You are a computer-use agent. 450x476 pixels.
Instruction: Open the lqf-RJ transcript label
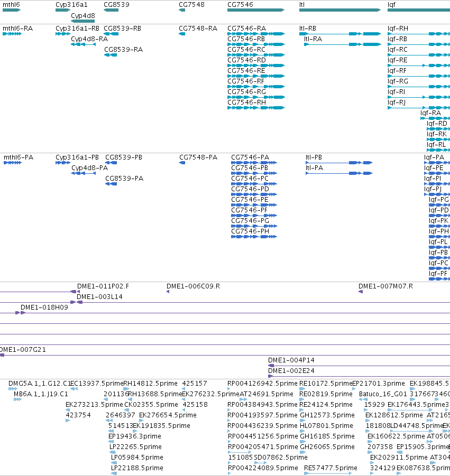coord(397,102)
